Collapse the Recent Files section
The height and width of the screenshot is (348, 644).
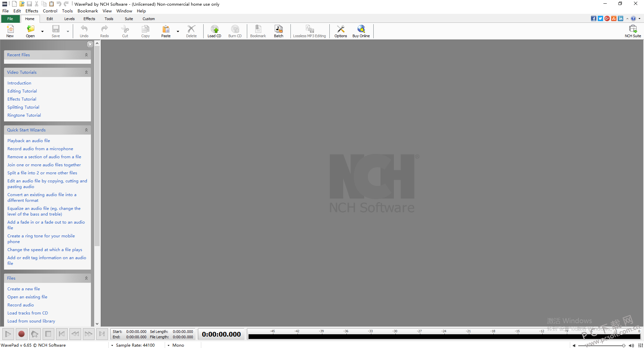tap(86, 55)
